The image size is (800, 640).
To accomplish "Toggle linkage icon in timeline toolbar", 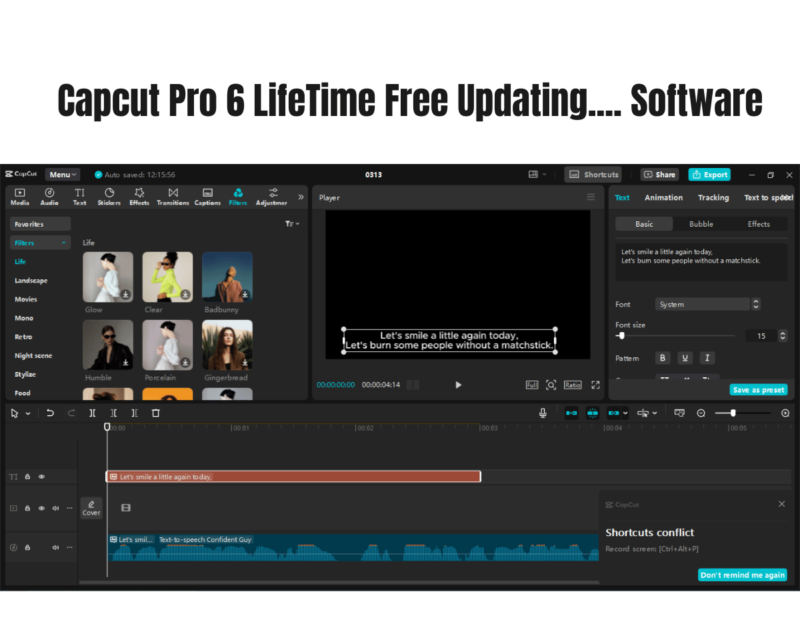I will [613, 413].
